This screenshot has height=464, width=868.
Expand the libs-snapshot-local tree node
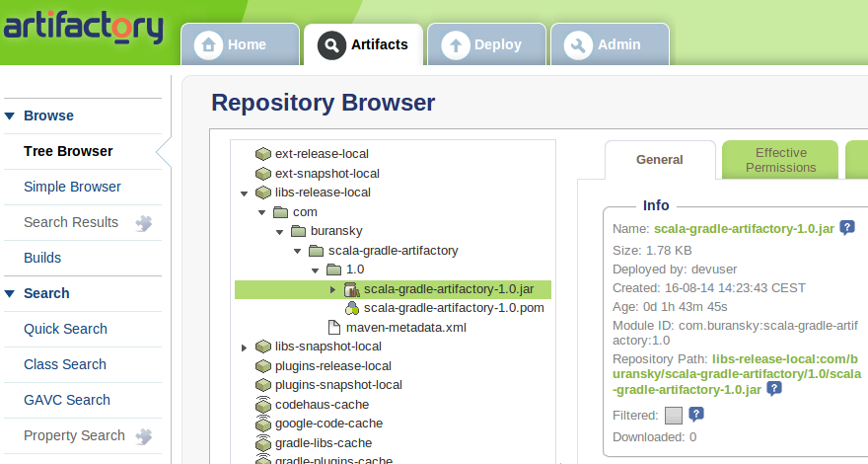point(244,348)
